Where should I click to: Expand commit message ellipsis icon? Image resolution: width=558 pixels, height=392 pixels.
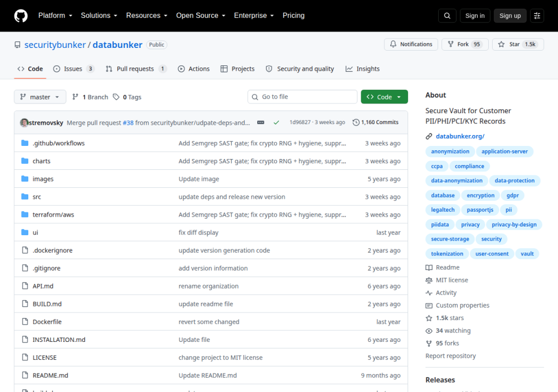coord(260,122)
